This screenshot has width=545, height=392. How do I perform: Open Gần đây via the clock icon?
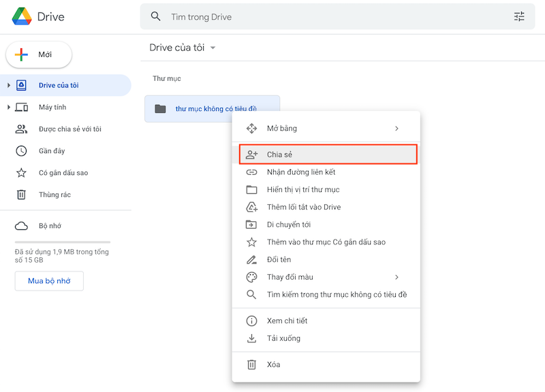coord(22,151)
